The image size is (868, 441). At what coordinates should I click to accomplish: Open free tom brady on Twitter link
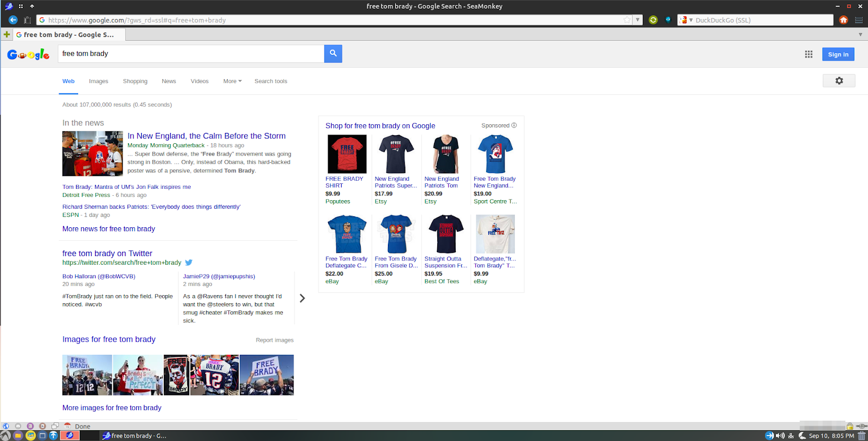[107, 253]
